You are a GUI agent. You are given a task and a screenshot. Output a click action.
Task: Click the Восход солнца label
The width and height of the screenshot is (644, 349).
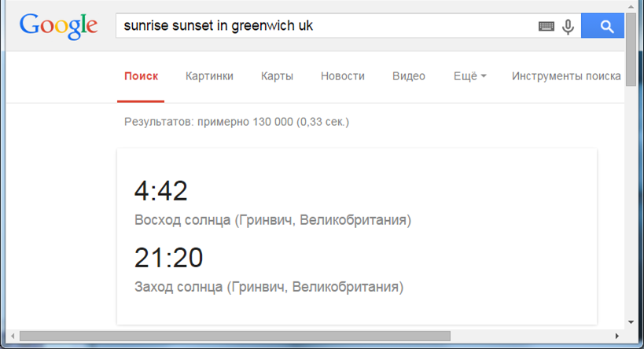click(x=273, y=221)
